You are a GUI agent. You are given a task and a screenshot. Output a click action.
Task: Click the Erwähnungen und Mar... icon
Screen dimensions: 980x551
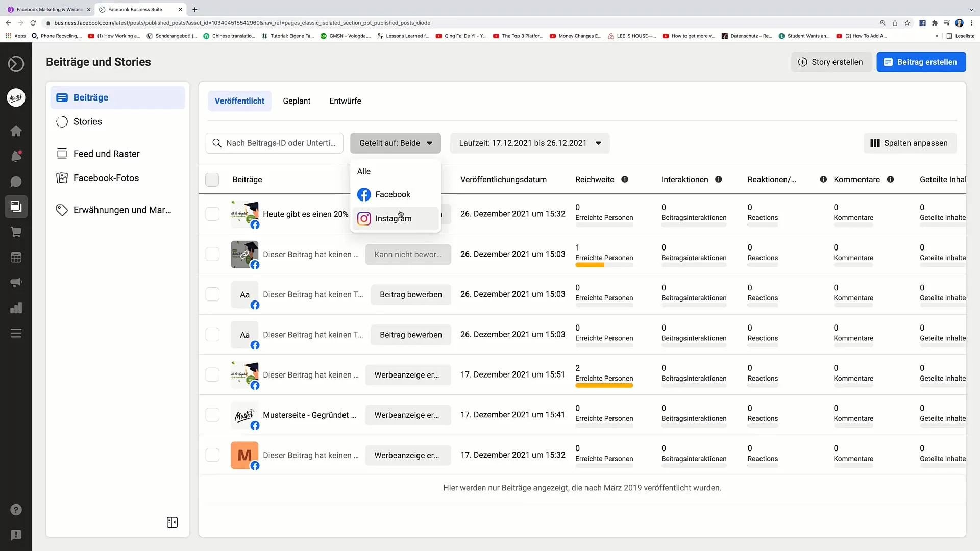(62, 210)
